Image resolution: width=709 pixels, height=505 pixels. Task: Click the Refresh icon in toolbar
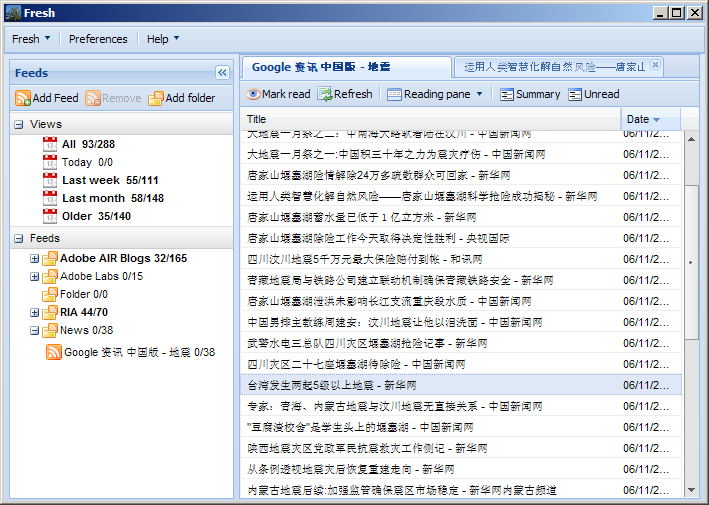click(x=325, y=94)
